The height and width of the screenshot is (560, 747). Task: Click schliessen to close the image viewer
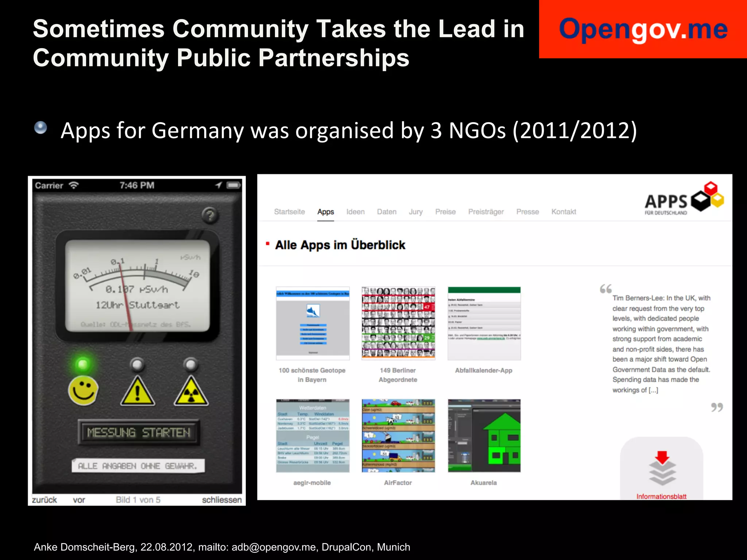(222, 500)
